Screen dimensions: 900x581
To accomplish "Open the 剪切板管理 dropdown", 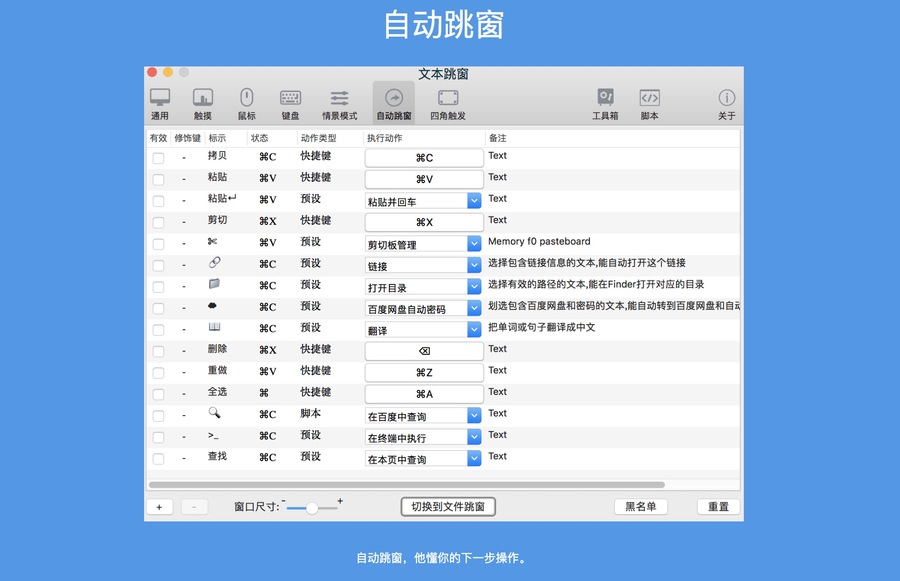I will [474, 244].
